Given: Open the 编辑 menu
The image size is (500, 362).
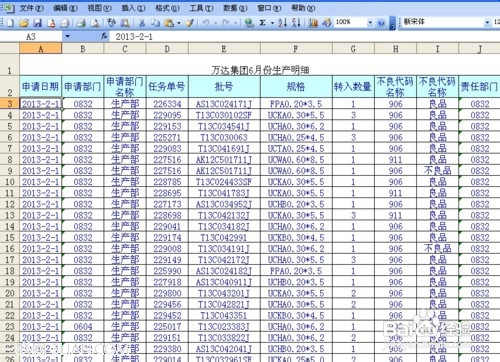Looking at the screenshot, I should (65, 8).
